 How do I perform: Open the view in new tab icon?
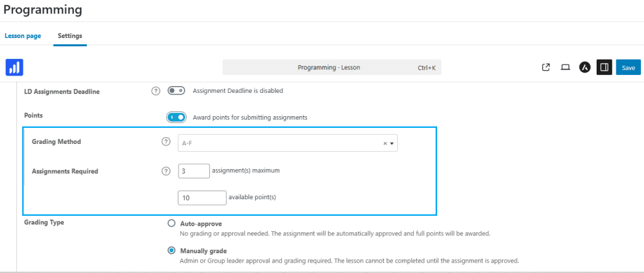[546, 67]
